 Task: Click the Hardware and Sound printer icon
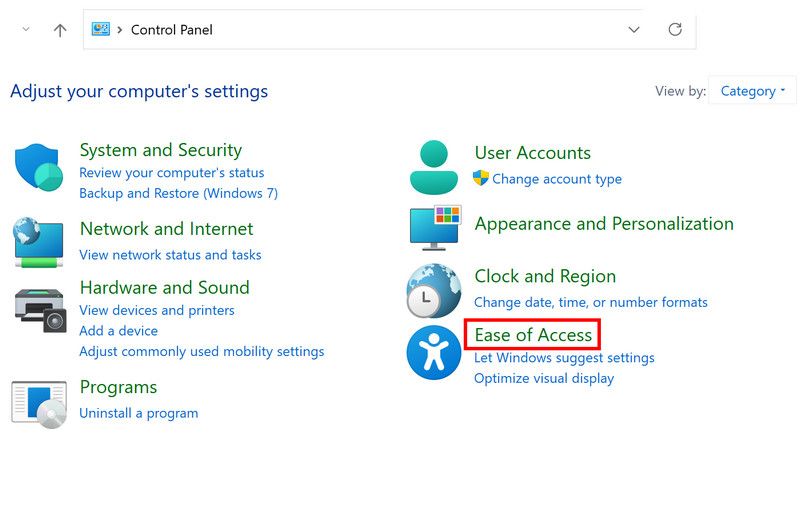(40, 309)
